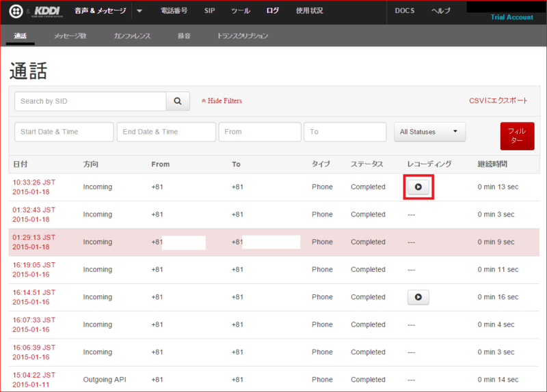Click the 継続時間 column header

492,164
